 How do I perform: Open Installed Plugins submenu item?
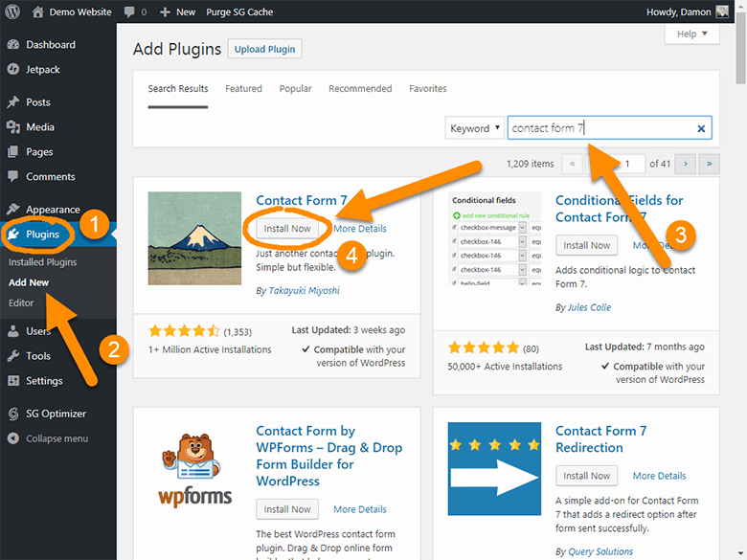point(42,262)
